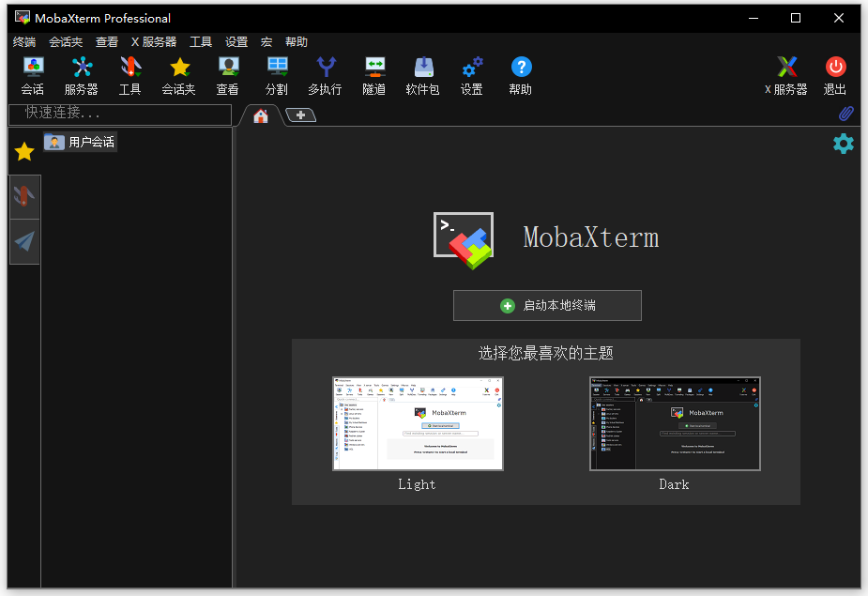Select the 用户会话 tree item
This screenshot has width=868, height=596.
point(81,142)
